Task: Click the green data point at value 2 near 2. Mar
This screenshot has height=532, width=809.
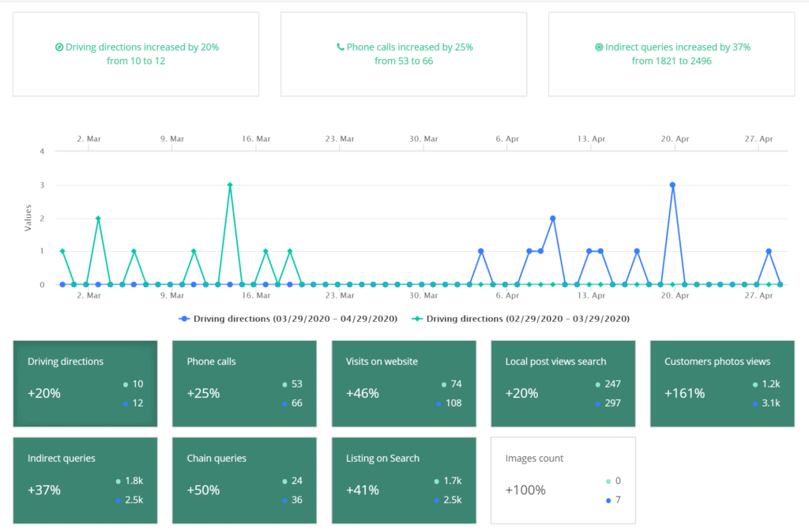Action: 98,219
